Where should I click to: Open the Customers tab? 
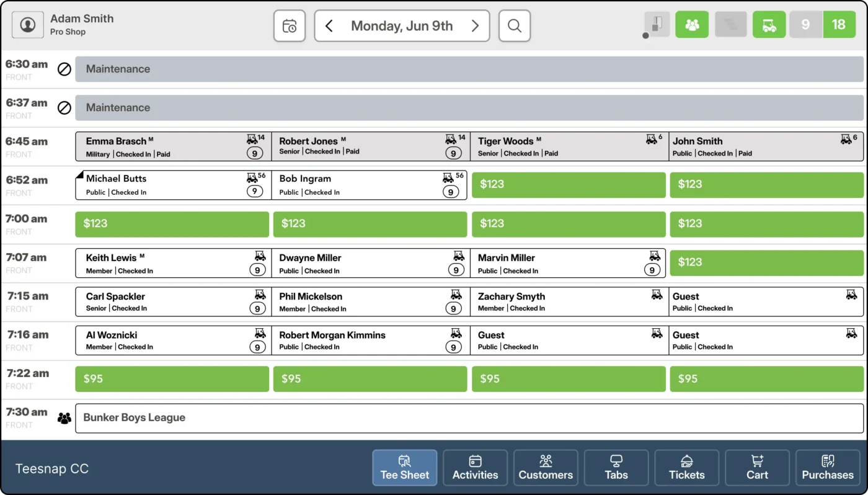click(x=546, y=468)
